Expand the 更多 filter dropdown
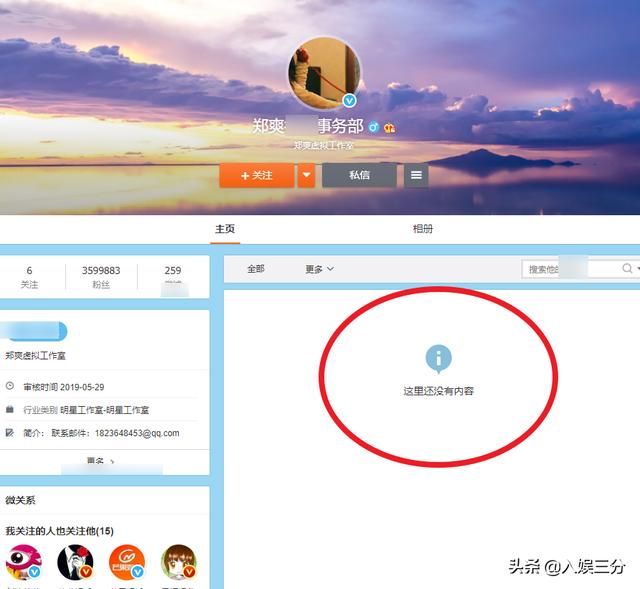640x589 pixels. point(320,269)
